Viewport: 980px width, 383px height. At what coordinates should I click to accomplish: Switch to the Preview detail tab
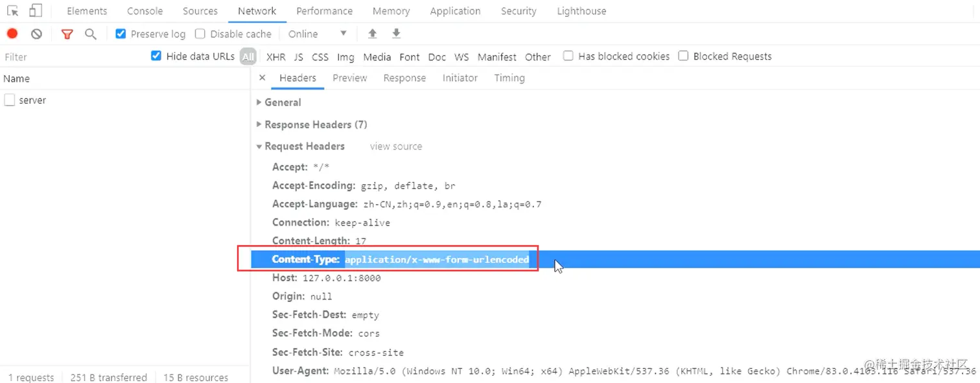click(x=350, y=78)
